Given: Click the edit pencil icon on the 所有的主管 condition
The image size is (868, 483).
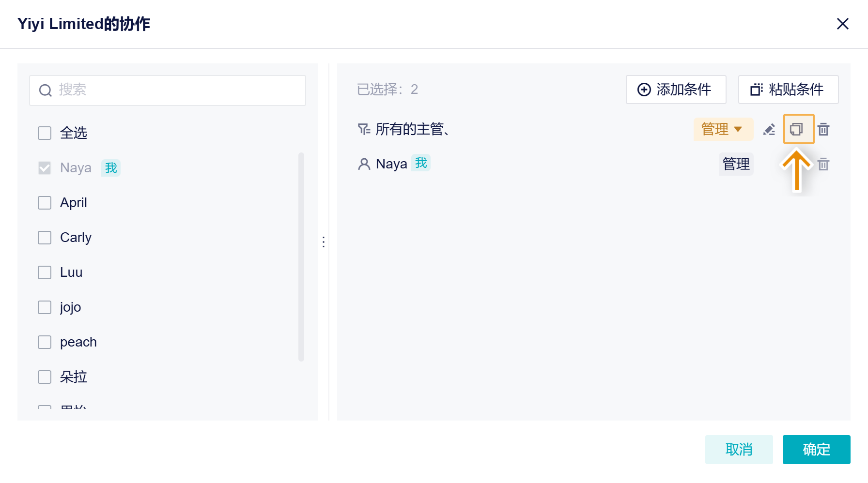Looking at the screenshot, I should click(770, 129).
